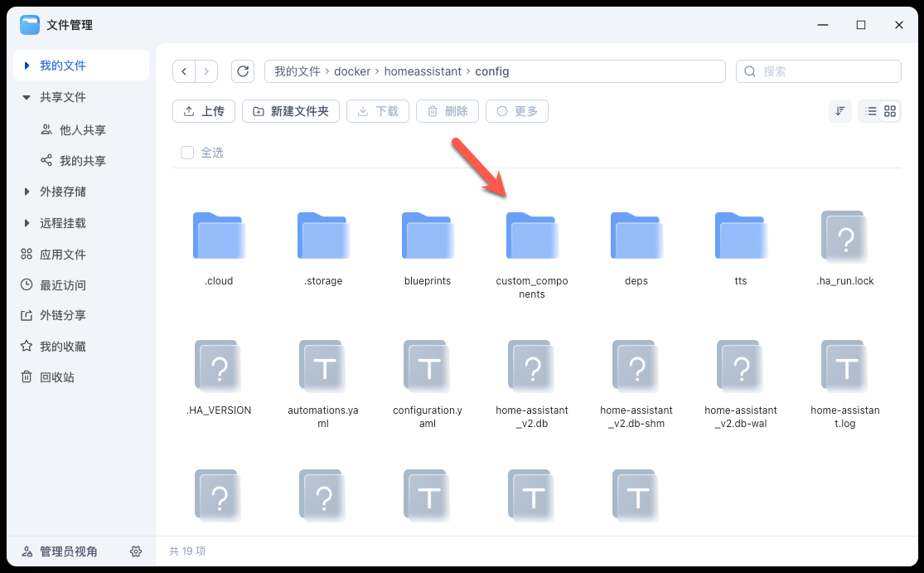This screenshot has height=573, width=924.
Task: Click the 上传 upload button
Action: coord(203,110)
